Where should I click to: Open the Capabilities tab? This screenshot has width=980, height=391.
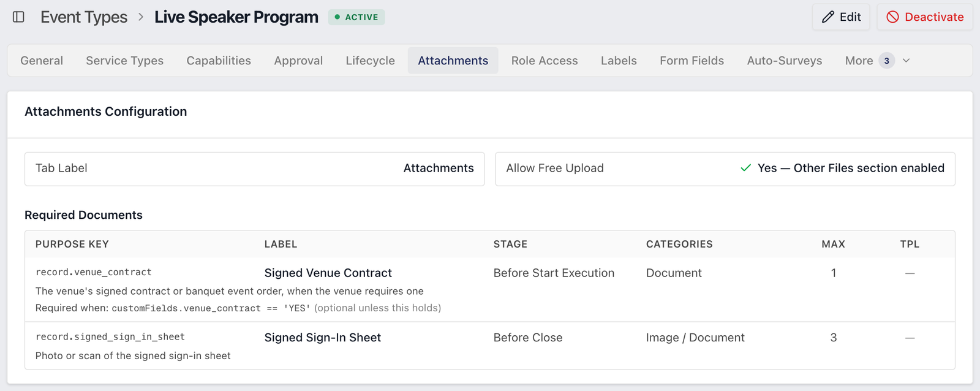pyautogui.click(x=219, y=61)
